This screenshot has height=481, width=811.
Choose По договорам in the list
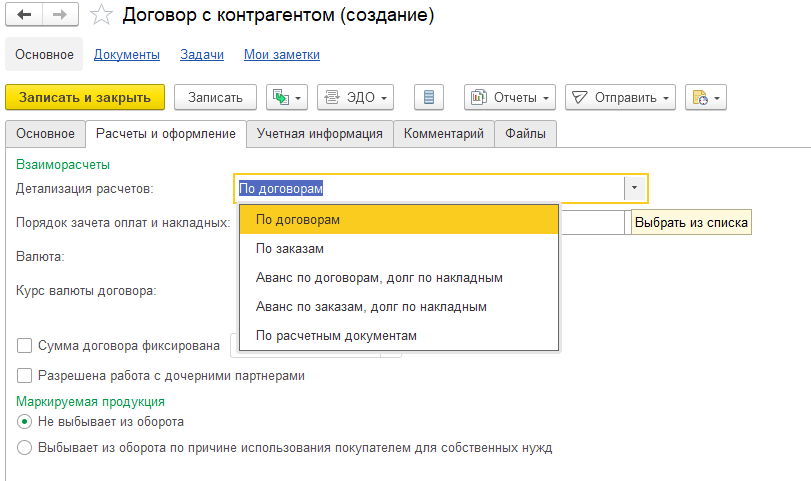point(399,219)
